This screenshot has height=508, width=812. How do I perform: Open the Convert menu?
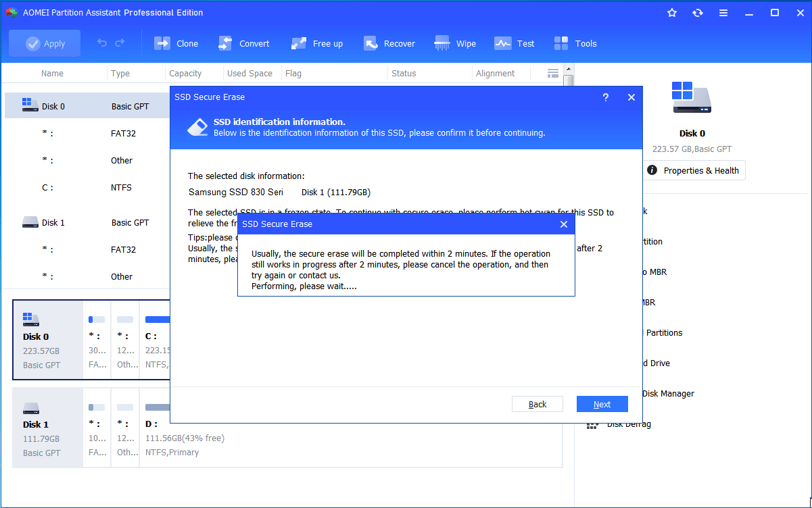pyautogui.click(x=243, y=43)
